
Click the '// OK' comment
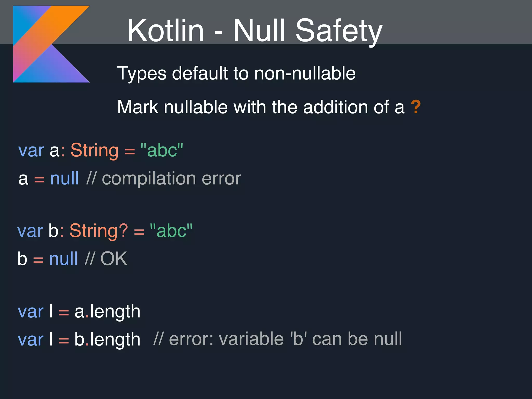tap(106, 258)
